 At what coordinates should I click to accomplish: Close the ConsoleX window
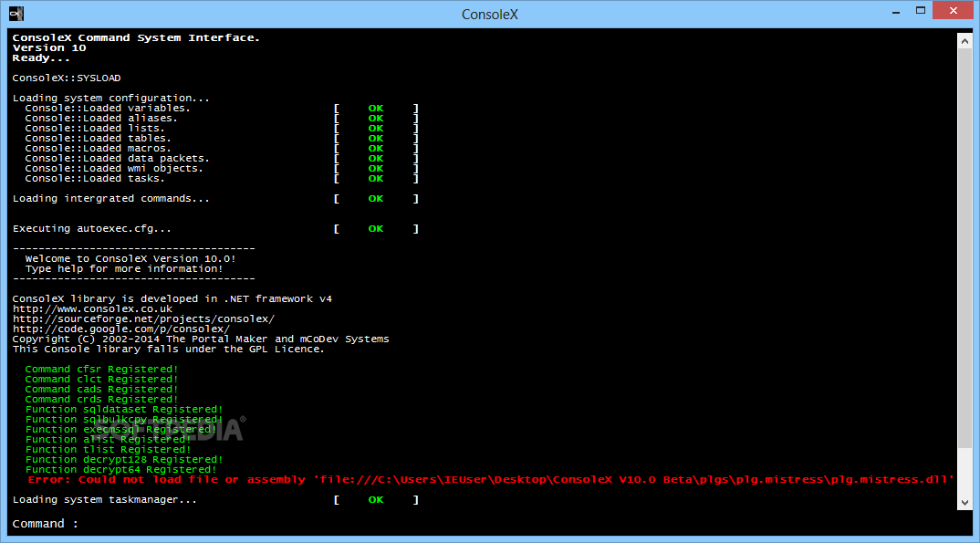pos(954,11)
